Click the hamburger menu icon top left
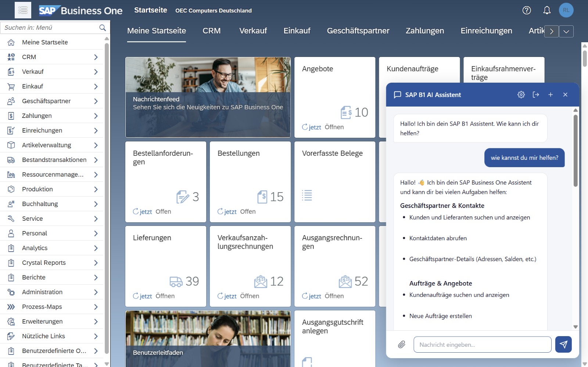Viewport: 588px width, 367px height. 23,10
